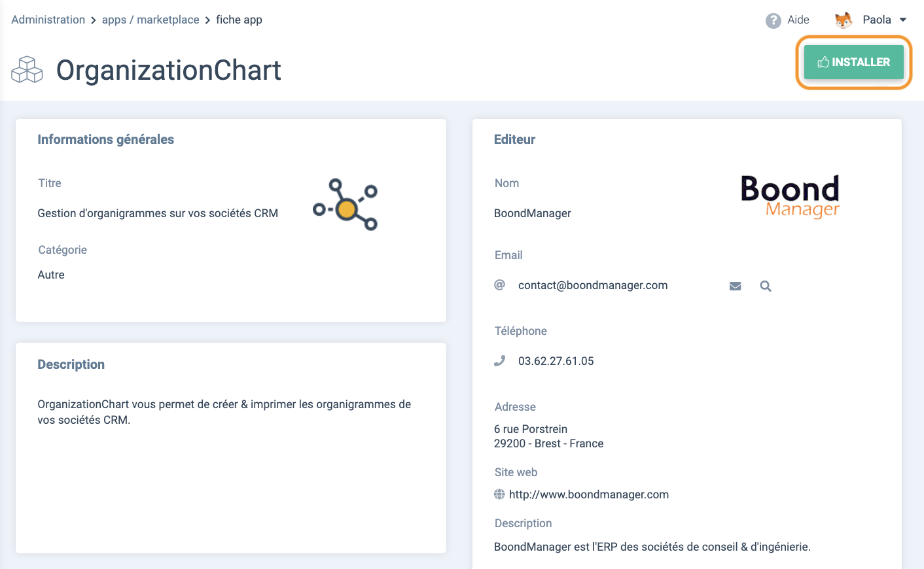
Task: Click the envelope icon beside the email
Action: coord(735,286)
